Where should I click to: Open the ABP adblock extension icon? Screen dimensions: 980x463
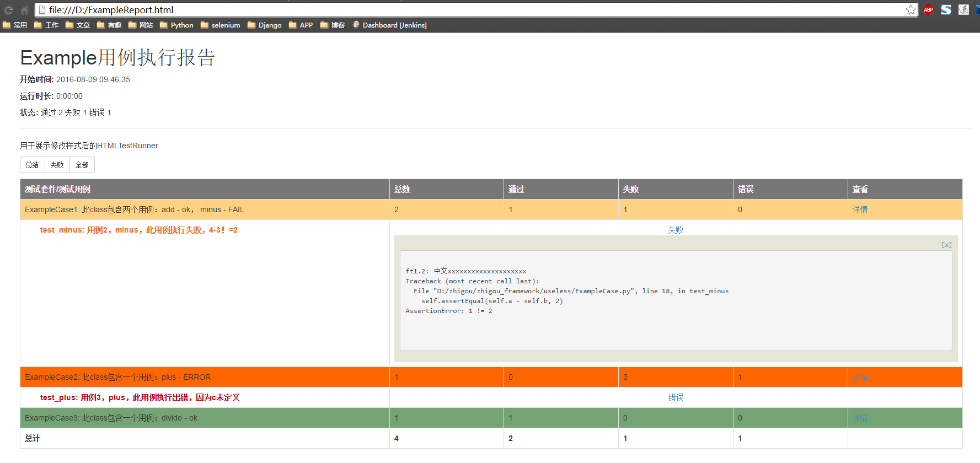click(929, 9)
